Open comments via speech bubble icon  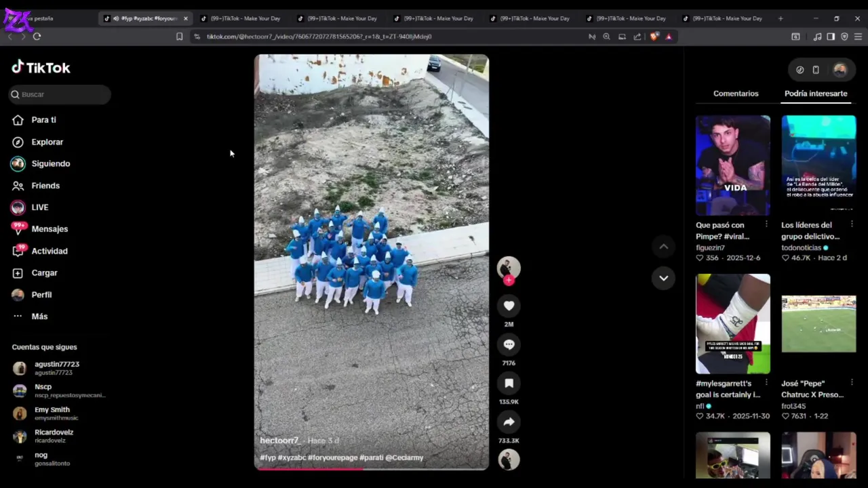click(509, 344)
